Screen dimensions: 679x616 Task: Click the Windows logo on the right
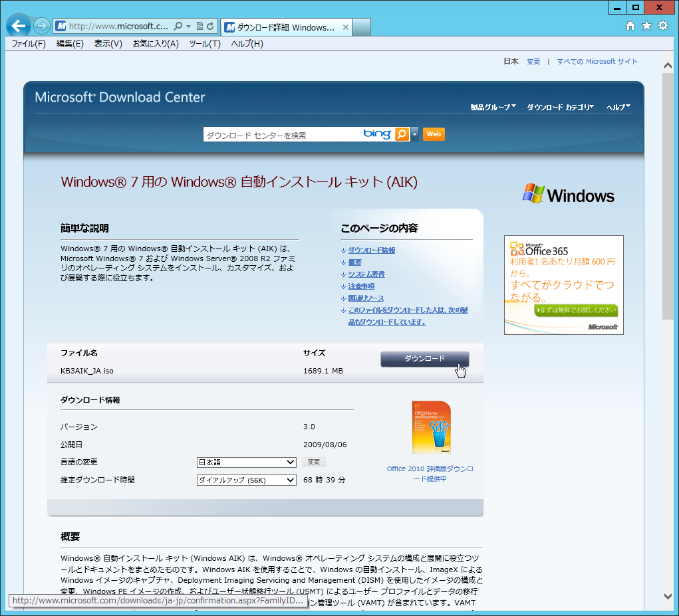pyautogui.click(x=568, y=195)
